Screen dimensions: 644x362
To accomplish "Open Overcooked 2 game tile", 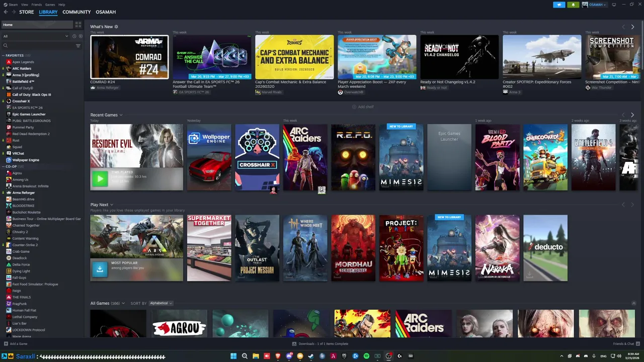I will point(545,157).
